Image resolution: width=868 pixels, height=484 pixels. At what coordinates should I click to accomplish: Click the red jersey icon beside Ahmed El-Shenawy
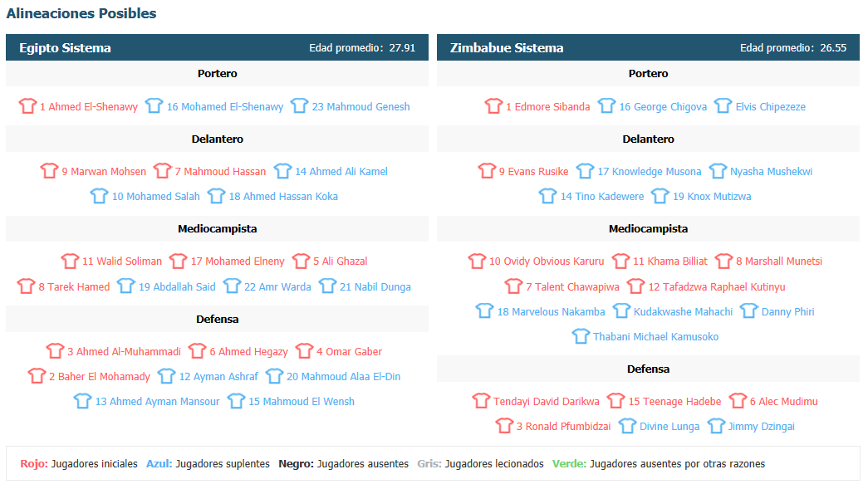pyautogui.click(x=27, y=105)
